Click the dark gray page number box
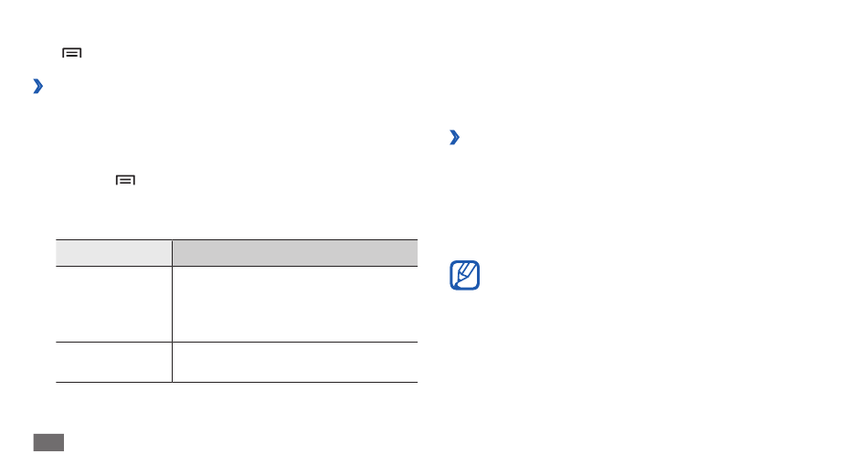The image size is (868, 454). [48, 442]
